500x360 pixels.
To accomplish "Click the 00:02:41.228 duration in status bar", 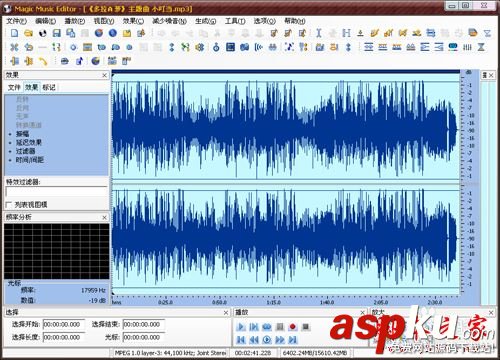I will click(x=253, y=353).
